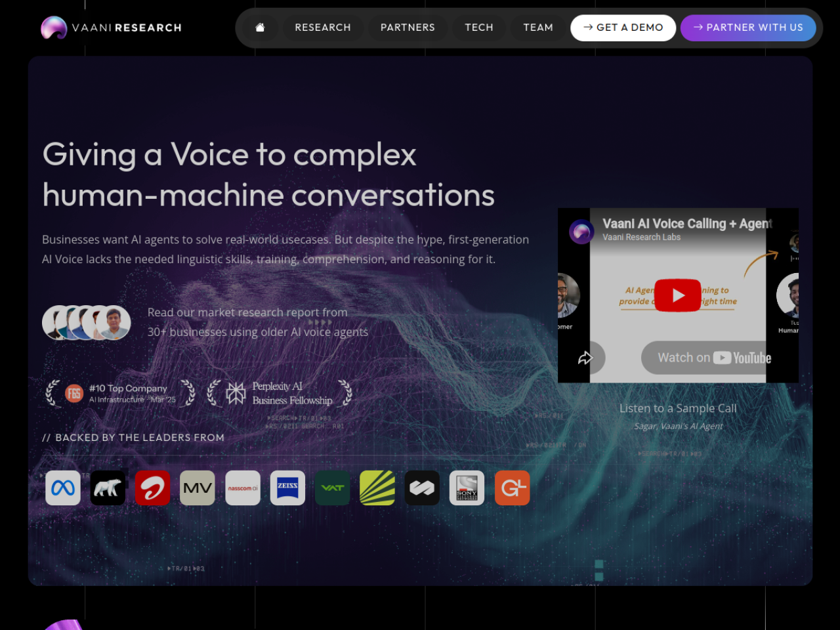Click the Sony logo tile
Image resolution: width=840 pixels, height=630 pixels.
467,488
